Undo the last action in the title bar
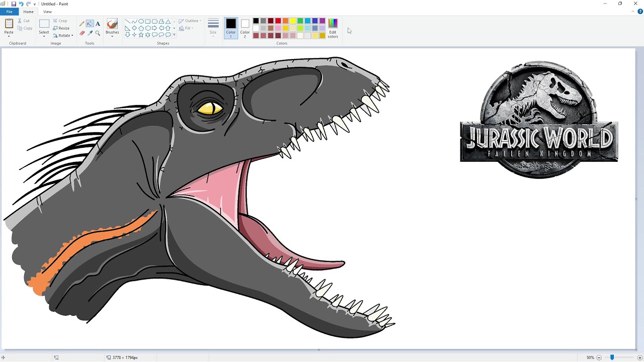644x362 pixels. [21, 4]
